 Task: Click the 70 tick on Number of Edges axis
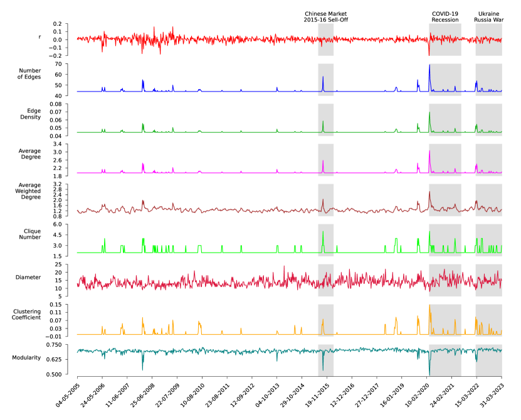58,64
